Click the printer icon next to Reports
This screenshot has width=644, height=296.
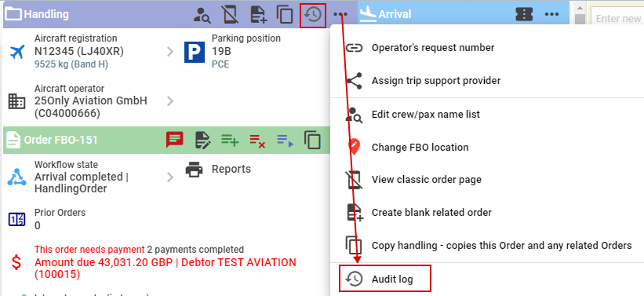click(x=195, y=169)
